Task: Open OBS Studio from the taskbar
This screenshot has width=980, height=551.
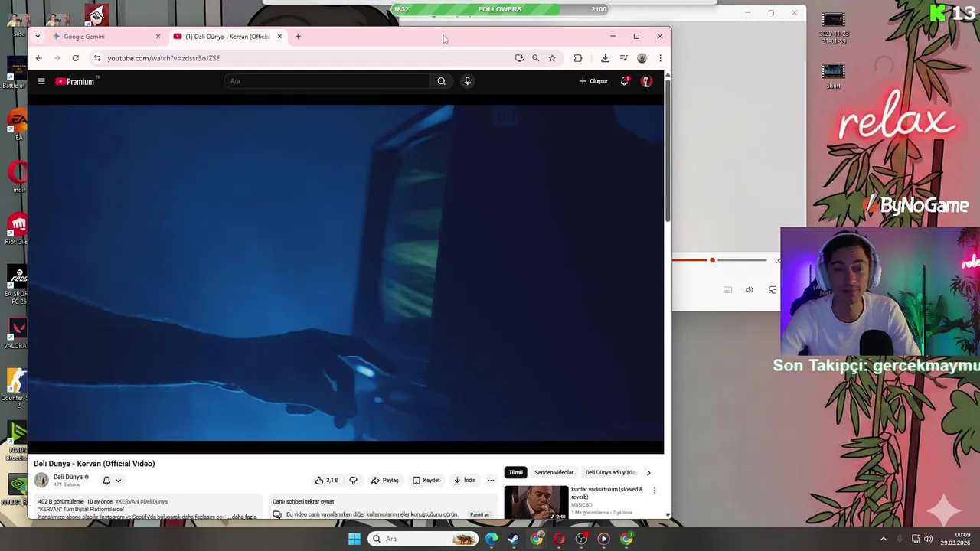Action: (x=582, y=539)
